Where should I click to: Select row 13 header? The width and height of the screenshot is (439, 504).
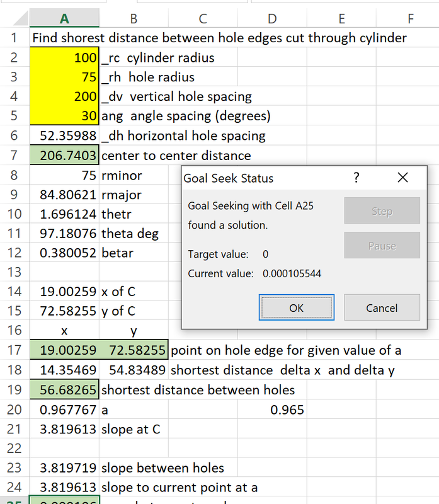pos(14,272)
